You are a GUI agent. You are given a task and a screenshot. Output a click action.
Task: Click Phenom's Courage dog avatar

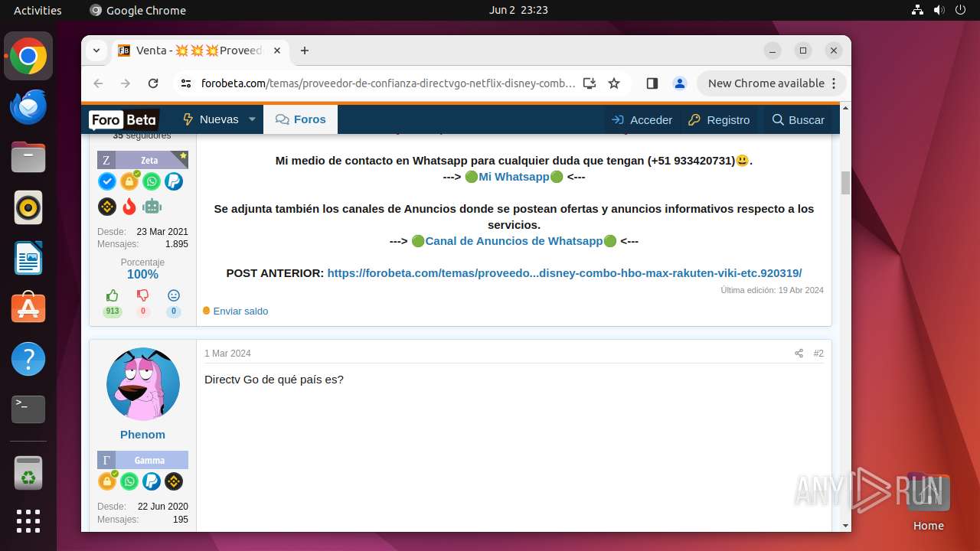[x=143, y=384]
